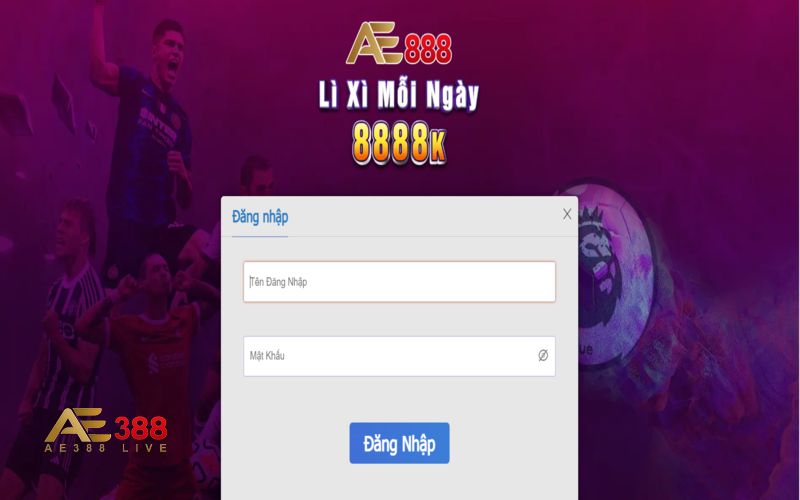
Task: Toggle password visibility eye icon
Action: pos(543,356)
